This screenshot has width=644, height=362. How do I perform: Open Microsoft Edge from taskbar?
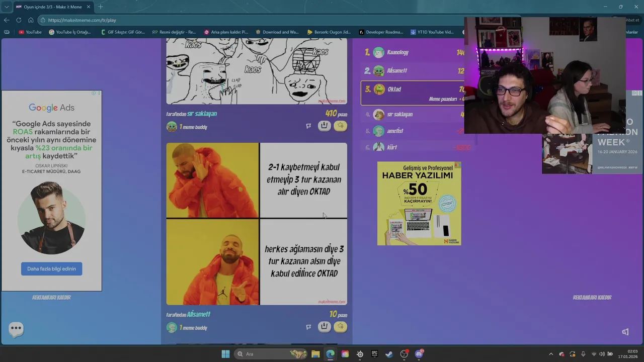pos(330,354)
